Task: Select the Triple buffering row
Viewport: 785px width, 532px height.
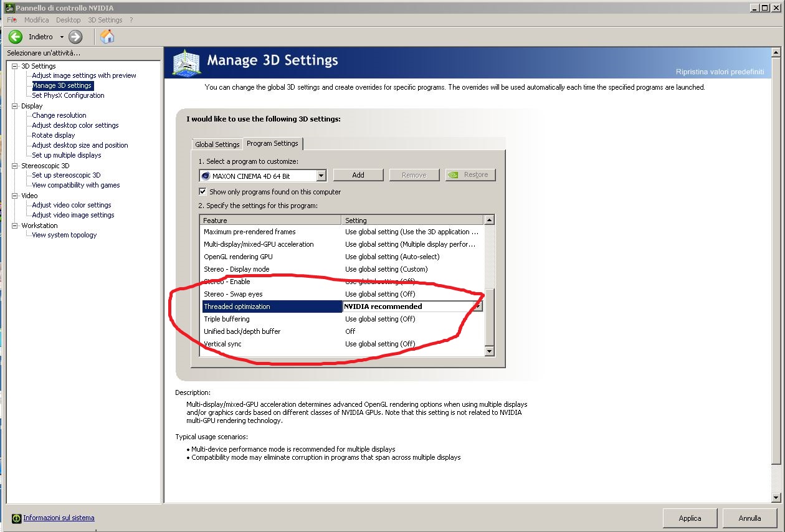Action: pyautogui.click(x=342, y=319)
